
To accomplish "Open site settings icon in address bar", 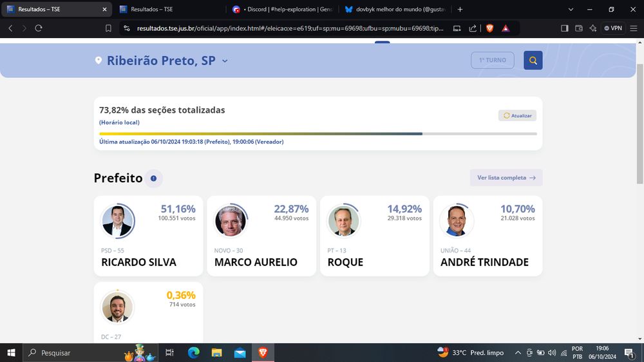I will pos(127,28).
